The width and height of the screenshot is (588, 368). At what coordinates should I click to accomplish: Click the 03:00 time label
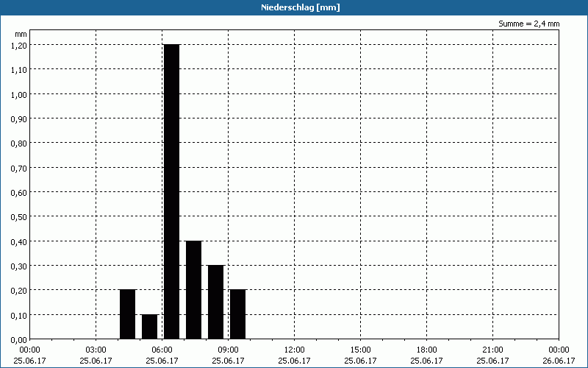(96, 350)
